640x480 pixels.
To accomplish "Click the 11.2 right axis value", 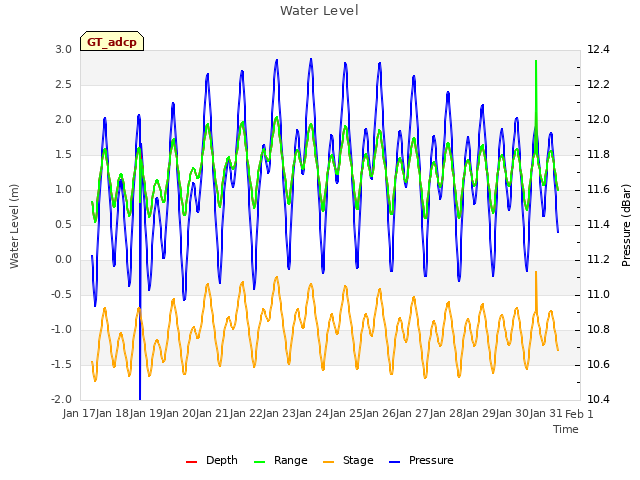I will (598, 260).
